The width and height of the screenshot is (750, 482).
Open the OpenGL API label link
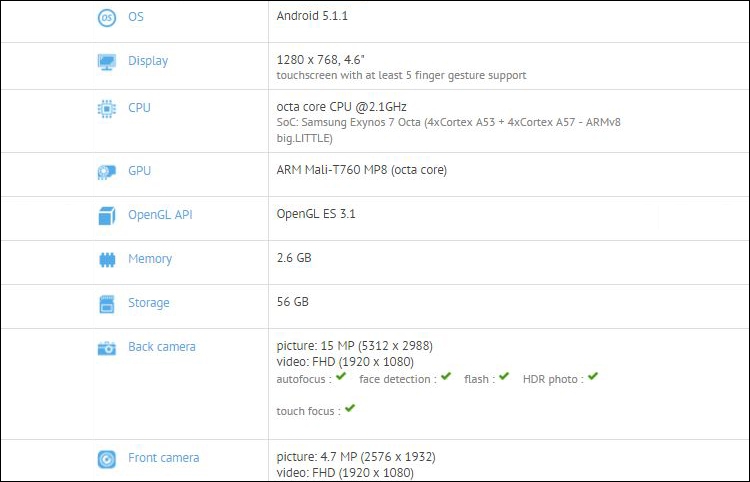pyautogui.click(x=162, y=215)
